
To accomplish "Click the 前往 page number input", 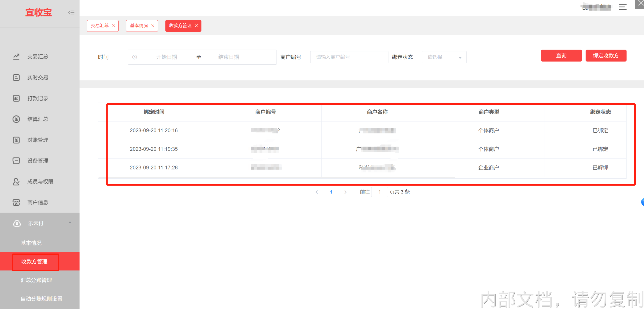I will (379, 192).
